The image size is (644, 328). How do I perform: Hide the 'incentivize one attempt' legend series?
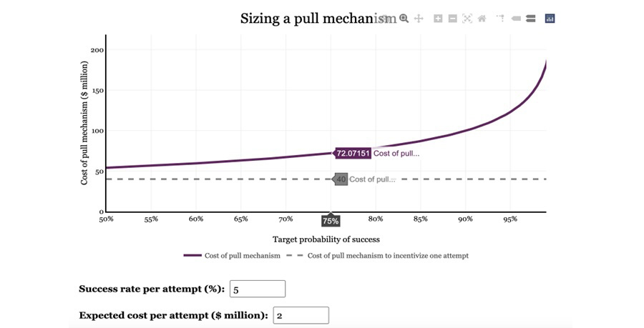(387, 255)
